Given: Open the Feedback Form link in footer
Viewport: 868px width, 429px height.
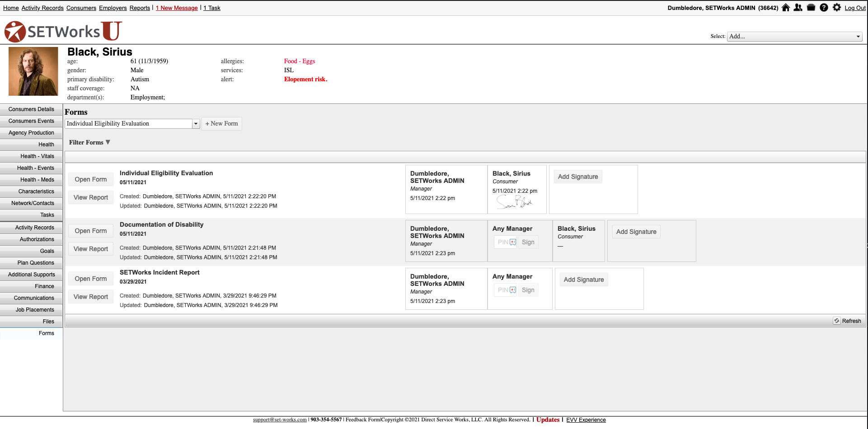Looking at the screenshot, I should (363, 420).
